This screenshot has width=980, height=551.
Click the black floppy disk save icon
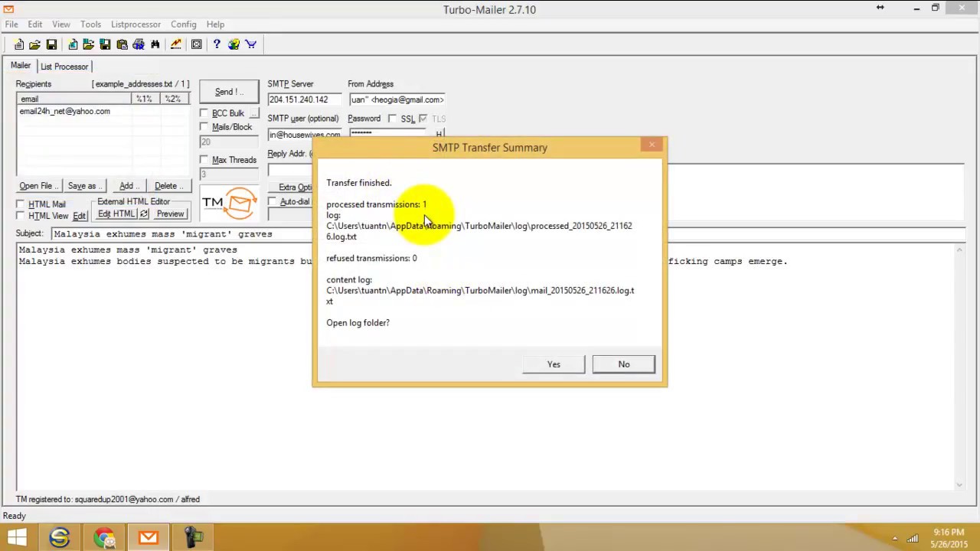coord(51,44)
